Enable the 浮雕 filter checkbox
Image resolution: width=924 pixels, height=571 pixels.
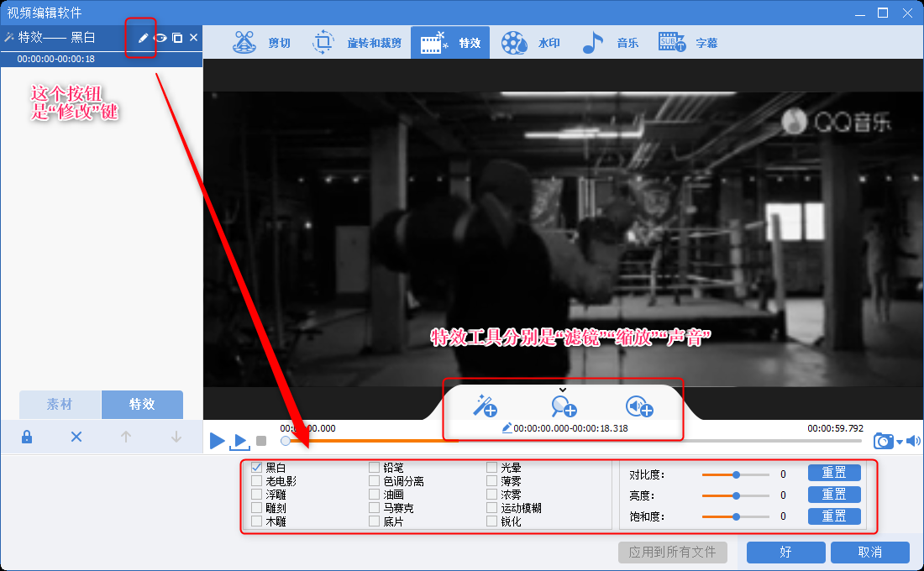256,495
